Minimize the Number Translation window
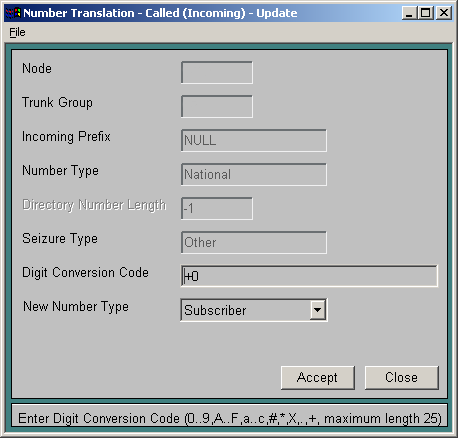Viewport: 458px width, 438px height. [409, 13]
